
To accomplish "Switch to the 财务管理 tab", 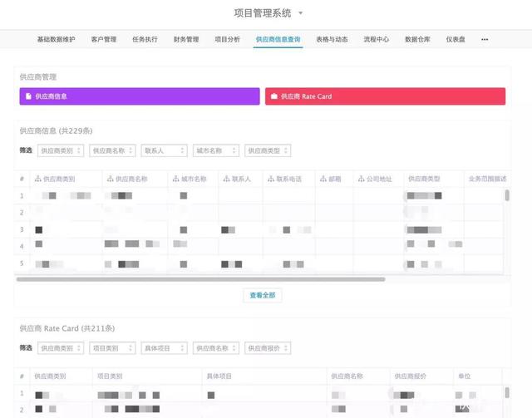I will (186, 39).
